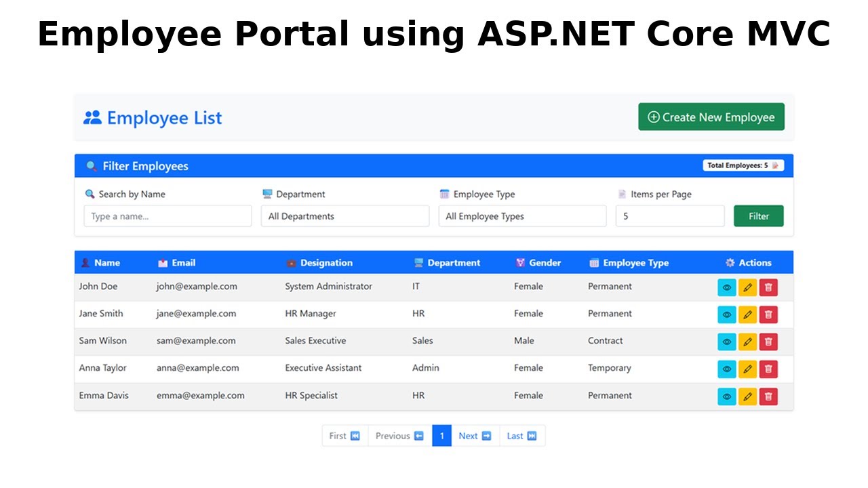Click the Email column header
The width and height of the screenshot is (868, 488).
[176, 263]
